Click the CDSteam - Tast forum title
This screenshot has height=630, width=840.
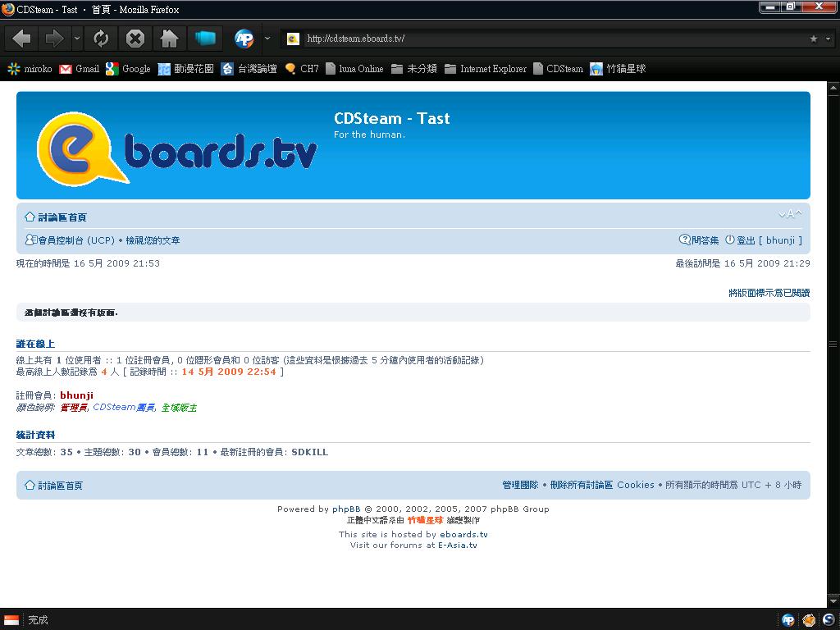391,118
